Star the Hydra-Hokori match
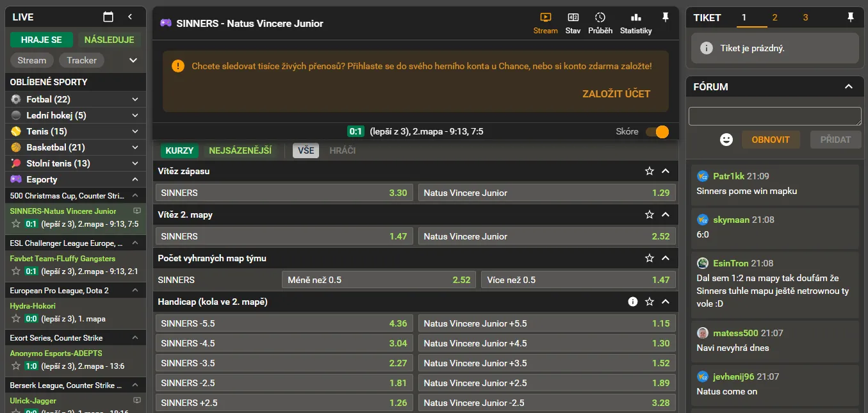Image resolution: width=868 pixels, height=413 pixels. click(16, 319)
